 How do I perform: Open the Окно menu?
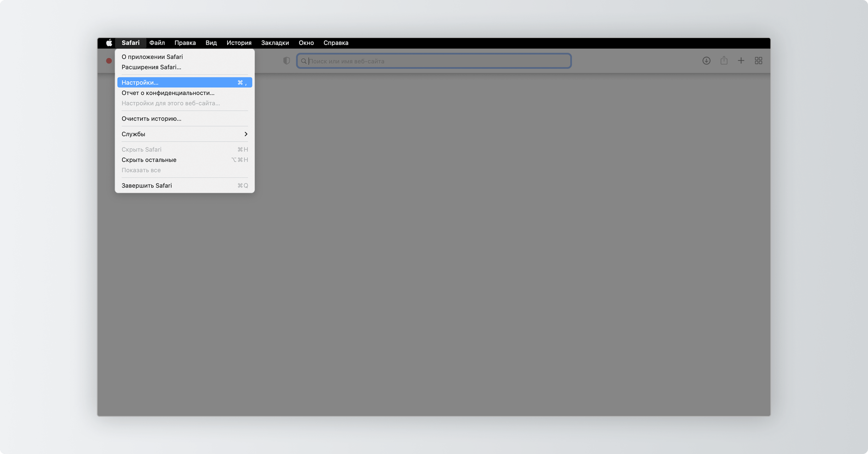[306, 43]
